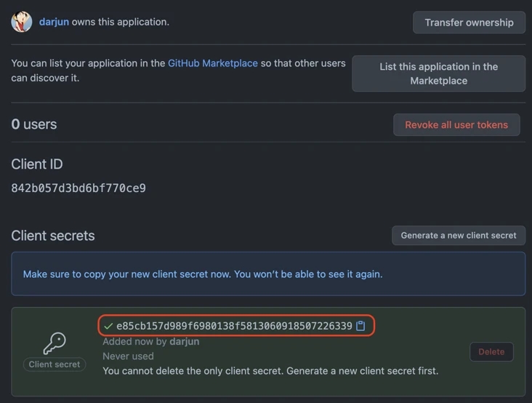Click the Client ID heading
The height and width of the screenshot is (403, 532).
click(x=37, y=164)
